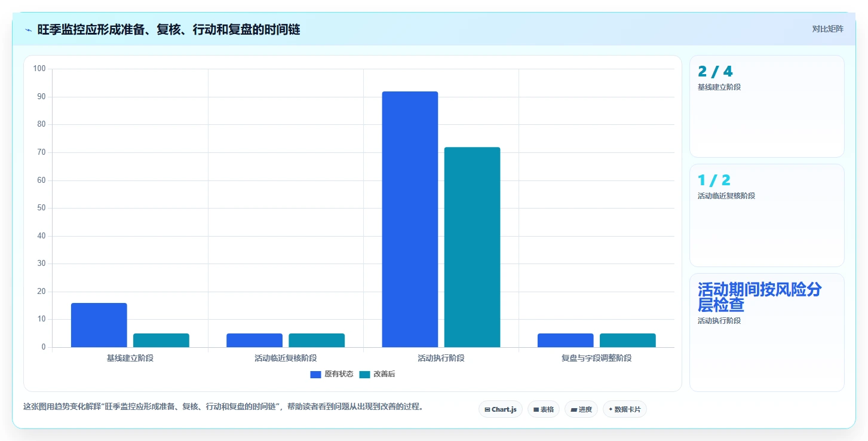
Task: Click the description sentence below the chart
Action: coord(224,406)
